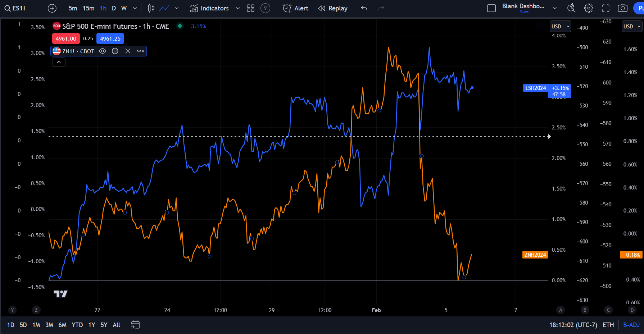Viewport: 644px width, 334px height.
Task: Set date range to All
Action: (x=117, y=325)
